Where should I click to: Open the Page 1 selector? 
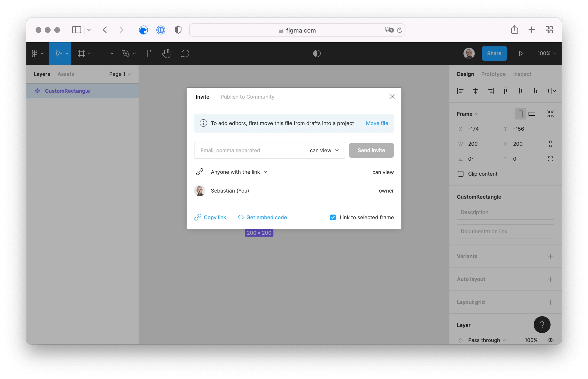(x=119, y=74)
